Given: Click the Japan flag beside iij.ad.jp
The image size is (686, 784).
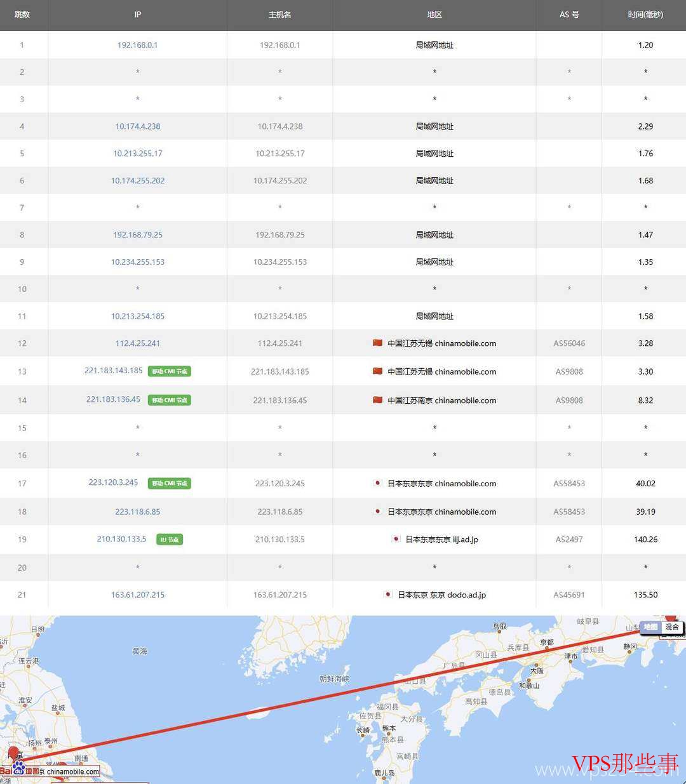Looking at the screenshot, I should click(x=396, y=539).
